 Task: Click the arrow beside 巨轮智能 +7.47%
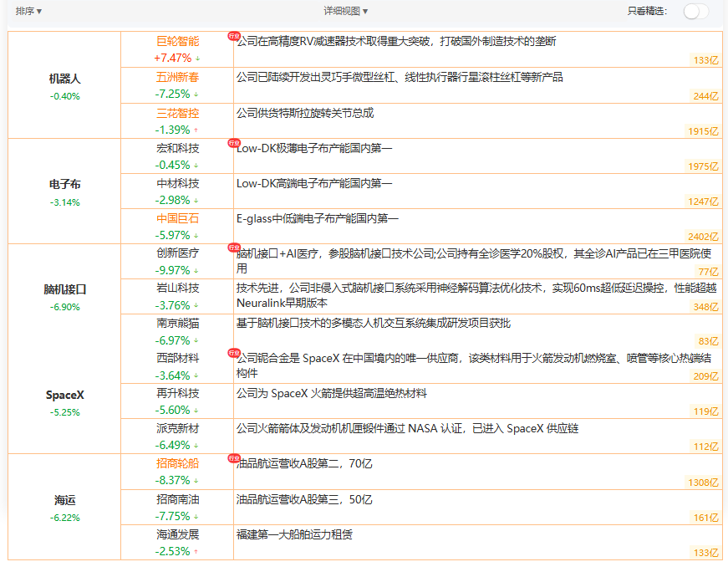coord(198,59)
